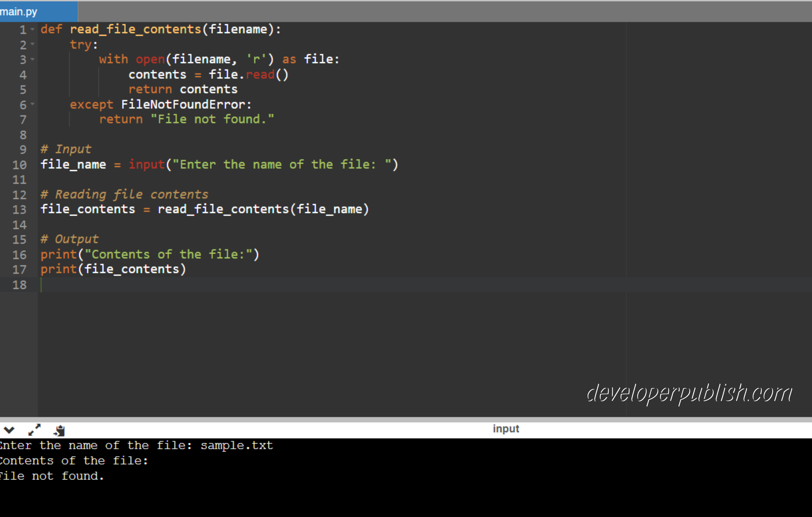
Task: Fold the try block at line 2
Action: coord(32,44)
